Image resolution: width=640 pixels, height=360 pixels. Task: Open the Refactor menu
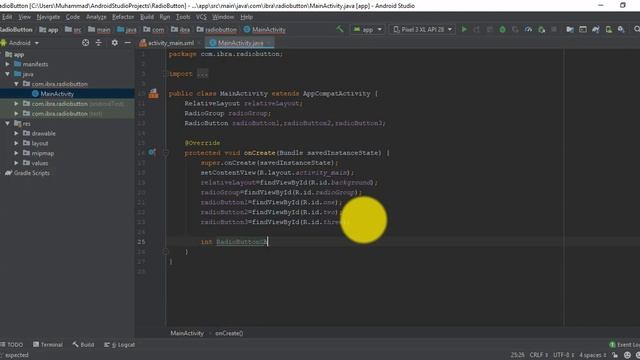(123, 17)
